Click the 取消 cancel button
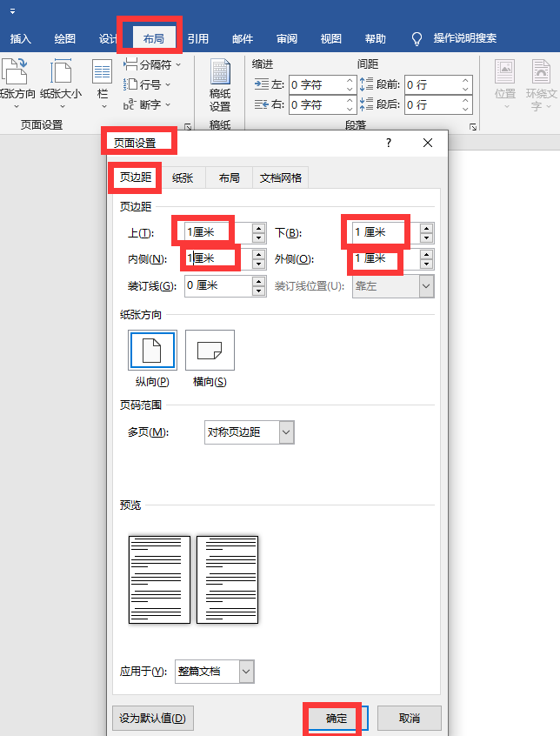Screen dimensions: 560x736 click(409, 718)
